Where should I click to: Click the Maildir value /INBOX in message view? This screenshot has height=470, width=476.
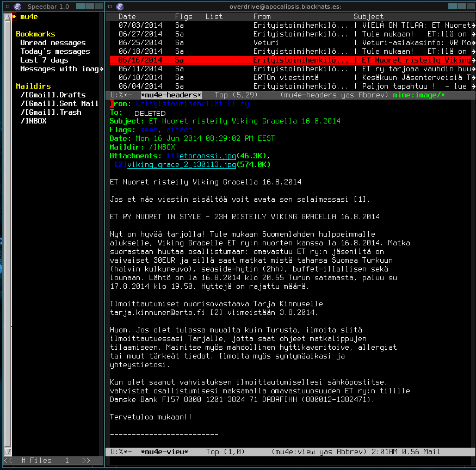(162, 147)
